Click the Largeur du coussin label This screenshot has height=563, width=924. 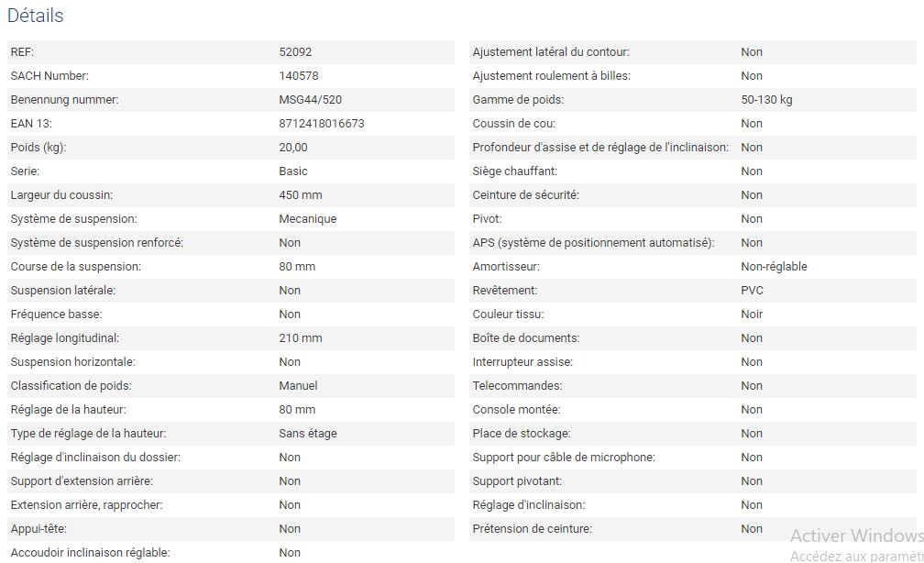(x=61, y=195)
